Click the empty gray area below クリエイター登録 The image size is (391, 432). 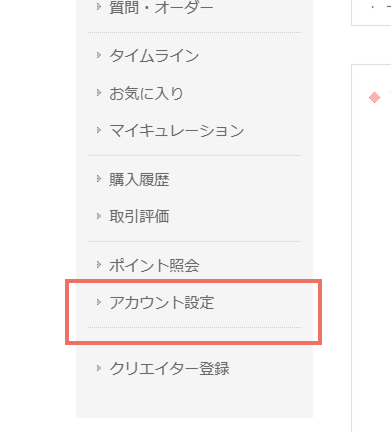tap(194, 398)
